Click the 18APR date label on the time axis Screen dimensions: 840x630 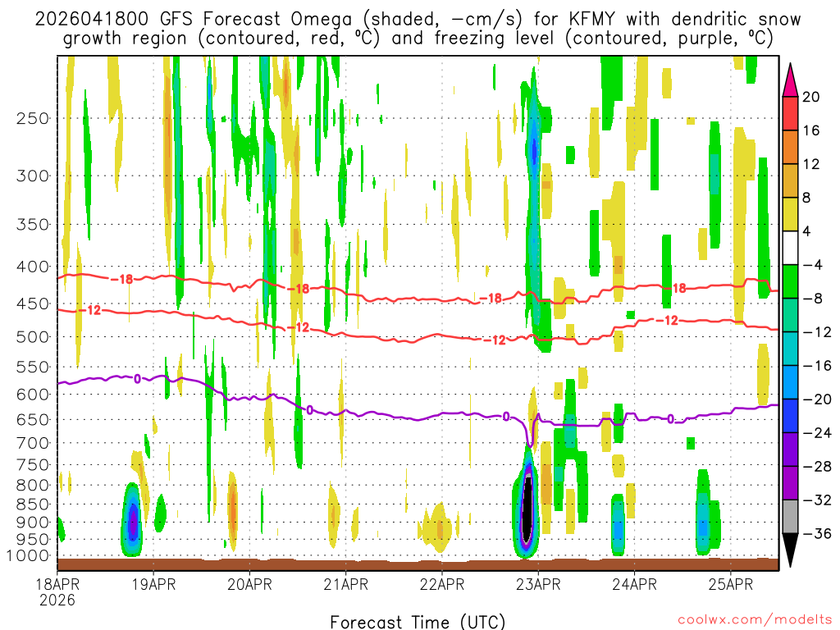point(57,585)
